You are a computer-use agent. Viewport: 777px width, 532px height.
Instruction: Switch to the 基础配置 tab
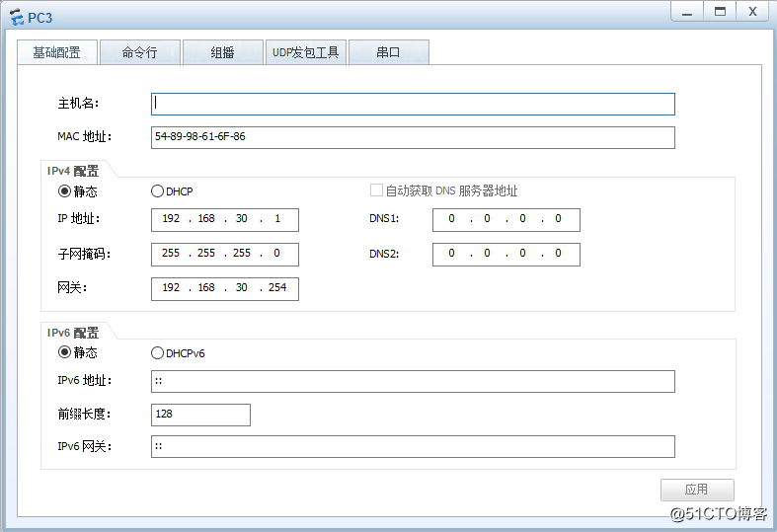(57, 52)
